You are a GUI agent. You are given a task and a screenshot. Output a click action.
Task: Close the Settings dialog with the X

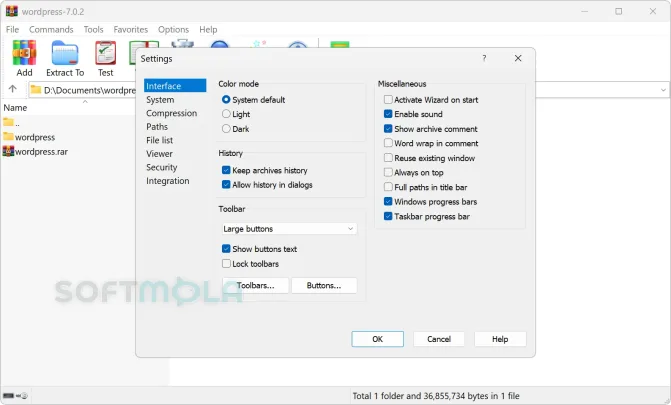pos(518,58)
